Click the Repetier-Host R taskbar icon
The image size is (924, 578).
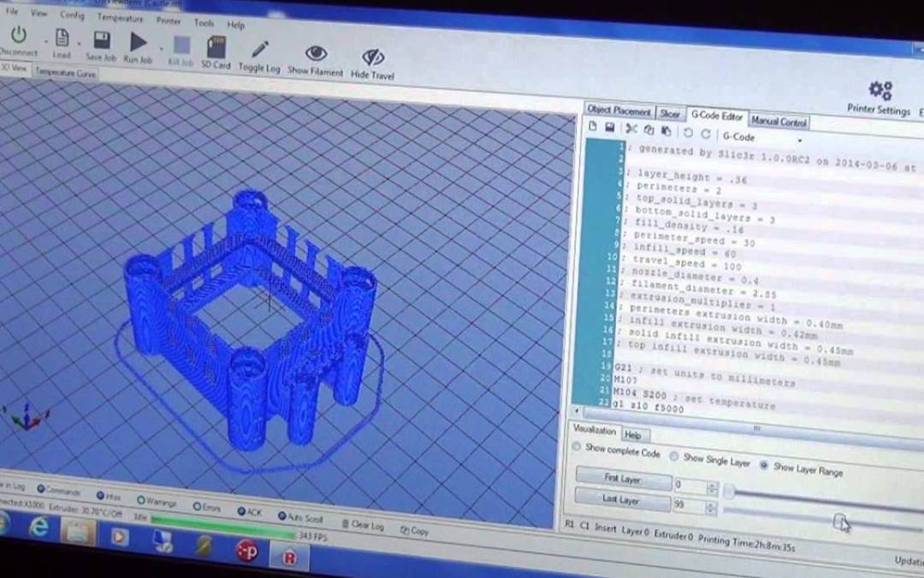289,557
